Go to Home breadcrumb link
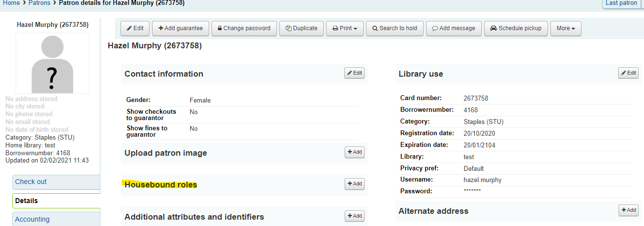The height and width of the screenshot is (226, 644). (11, 3)
